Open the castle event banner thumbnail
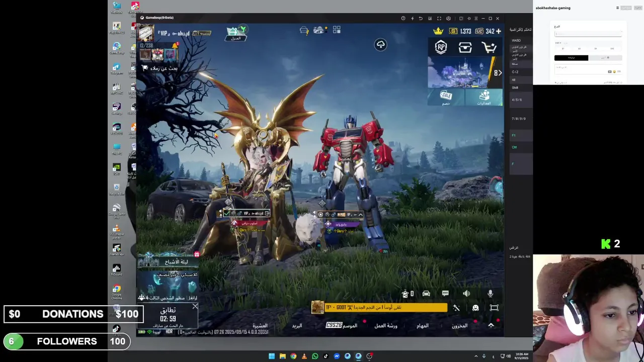 [x=459, y=72]
